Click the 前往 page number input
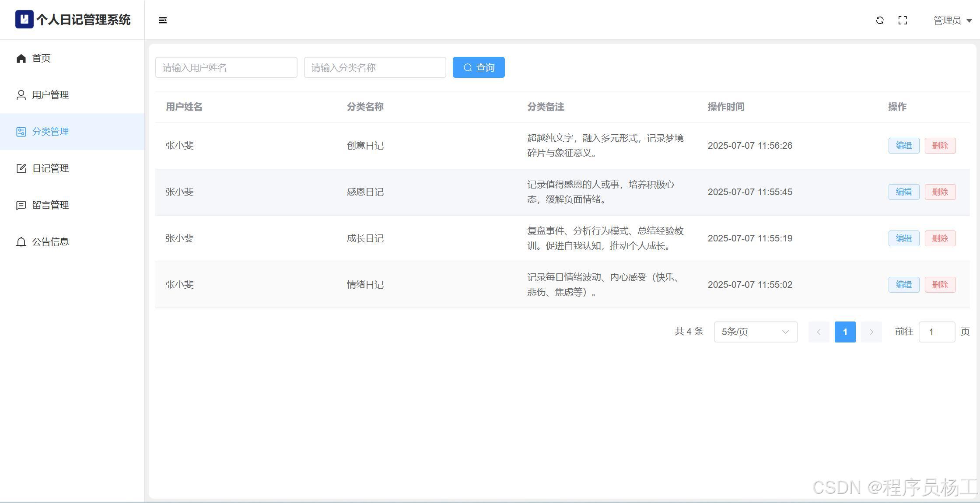Viewport: 980px width, 503px height. [x=937, y=332]
